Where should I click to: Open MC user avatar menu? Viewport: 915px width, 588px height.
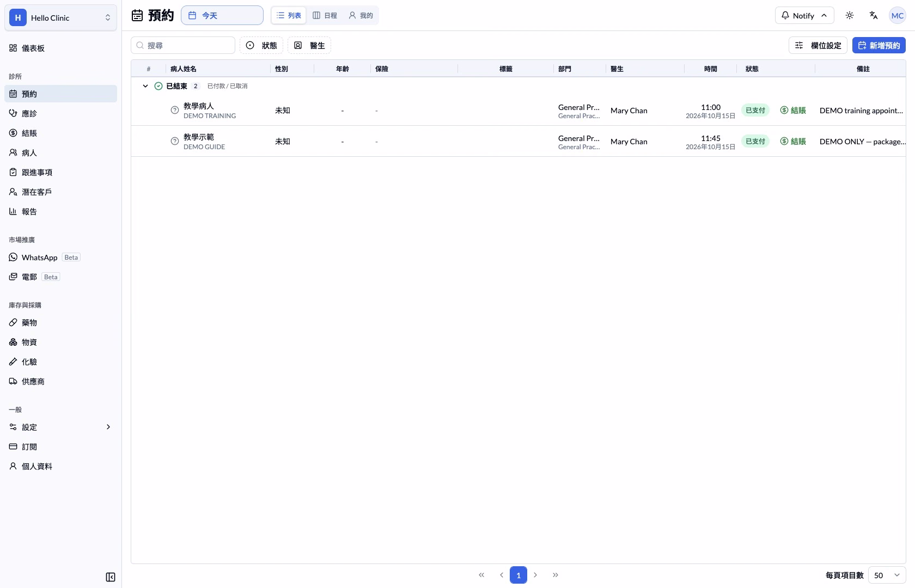pyautogui.click(x=898, y=15)
